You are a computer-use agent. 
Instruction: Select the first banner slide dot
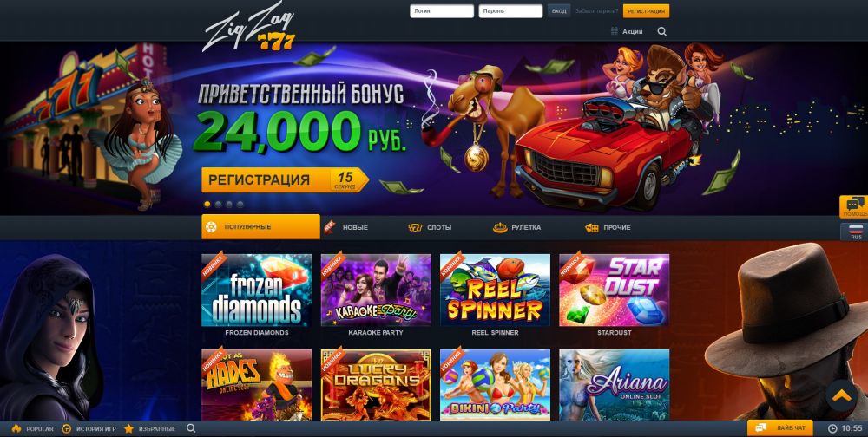[x=207, y=204]
